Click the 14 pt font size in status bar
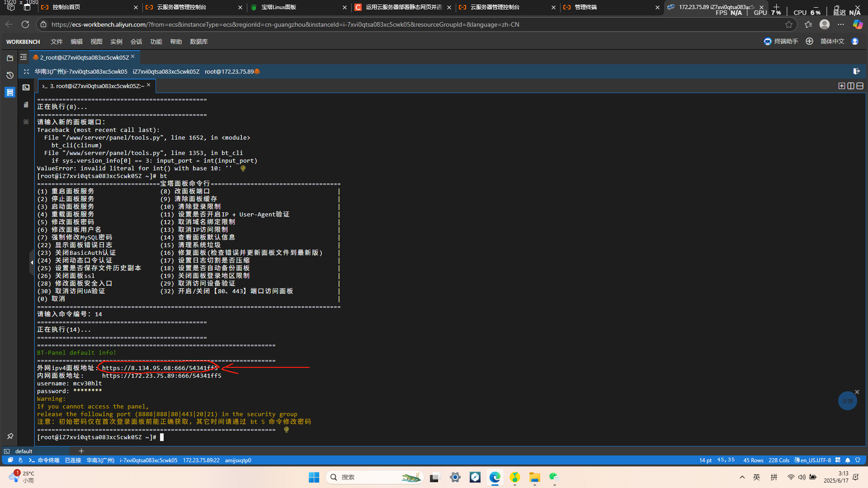 pos(705,460)
